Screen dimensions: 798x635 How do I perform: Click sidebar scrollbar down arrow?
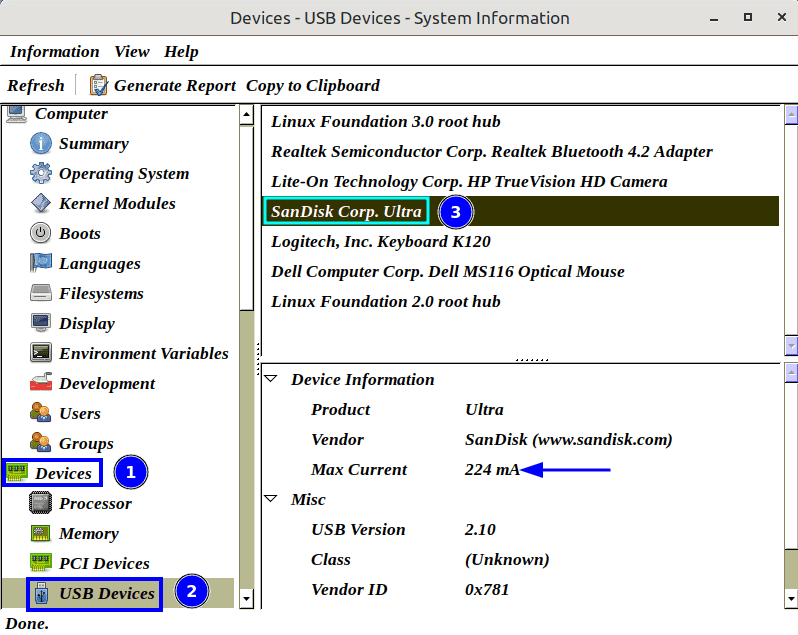tap(246, 599)
